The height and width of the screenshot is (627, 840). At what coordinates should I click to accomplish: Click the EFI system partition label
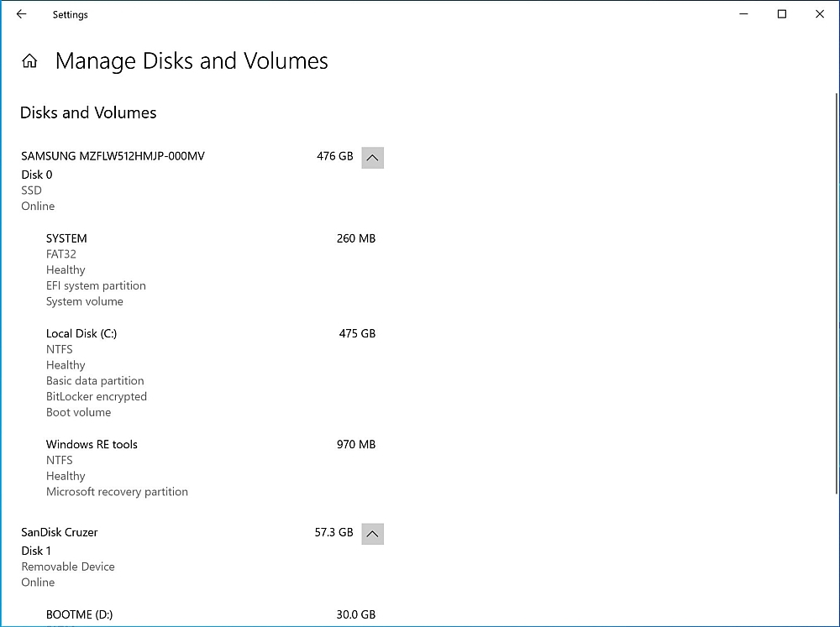coord(96,285)
